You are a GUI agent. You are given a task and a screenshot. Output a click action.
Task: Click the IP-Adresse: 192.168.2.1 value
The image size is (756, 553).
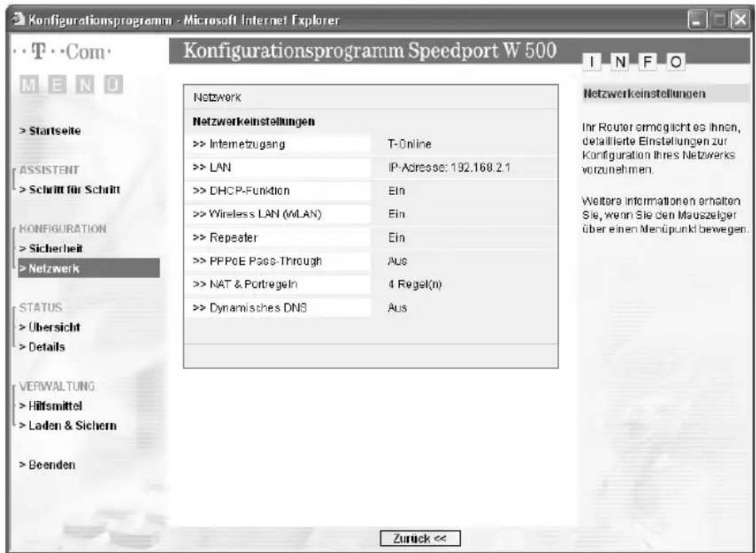tap(450, 167)
